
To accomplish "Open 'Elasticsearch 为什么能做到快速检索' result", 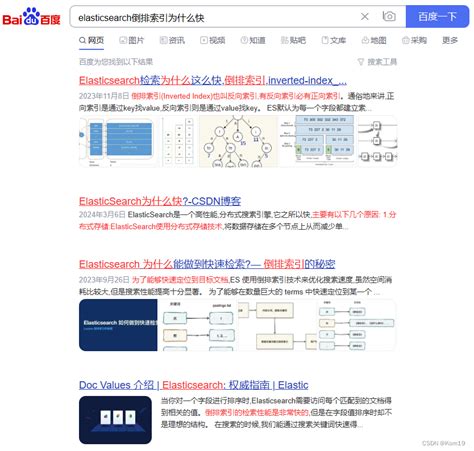I will click(207, 264).
